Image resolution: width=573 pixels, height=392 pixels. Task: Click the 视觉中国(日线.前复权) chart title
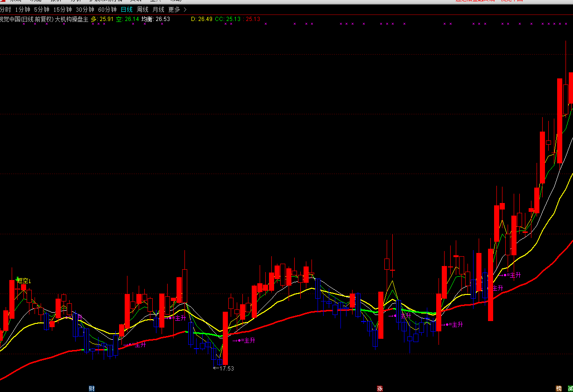27,19
